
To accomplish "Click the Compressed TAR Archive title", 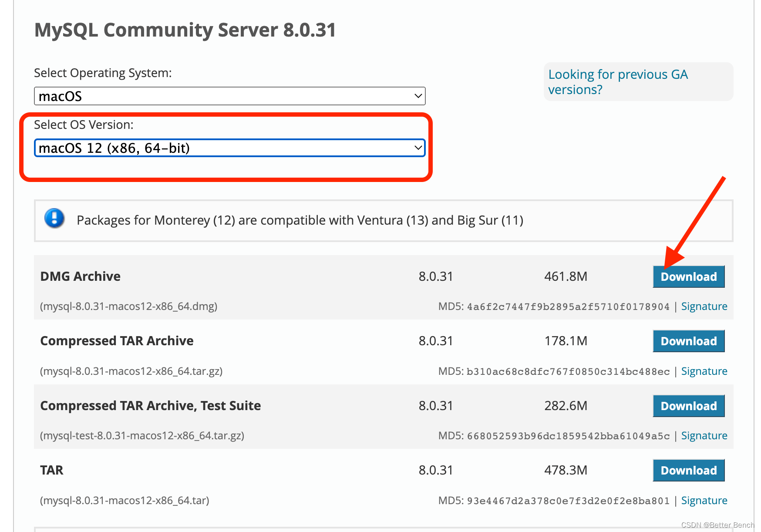I will click(x=117, y=341).
